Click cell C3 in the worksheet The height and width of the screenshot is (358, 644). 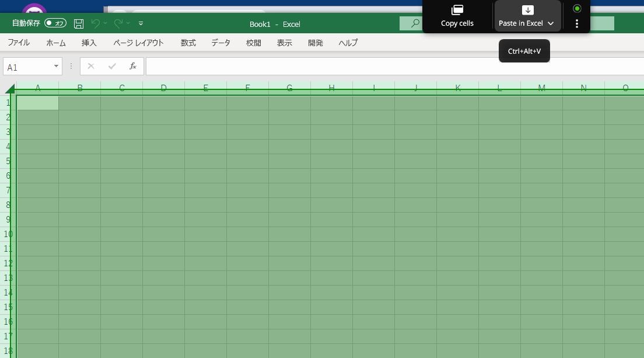121,132
